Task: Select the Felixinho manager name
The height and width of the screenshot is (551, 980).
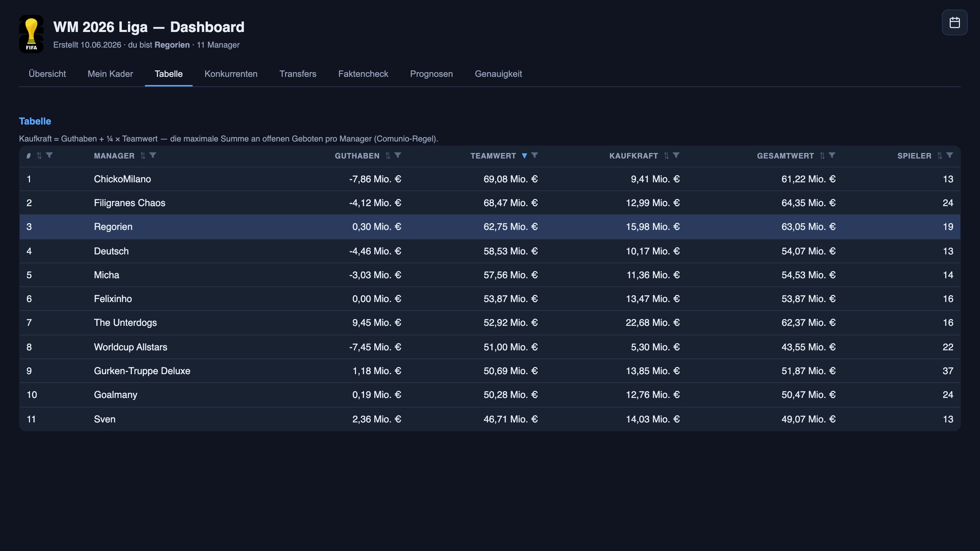Action: point(113,299)
